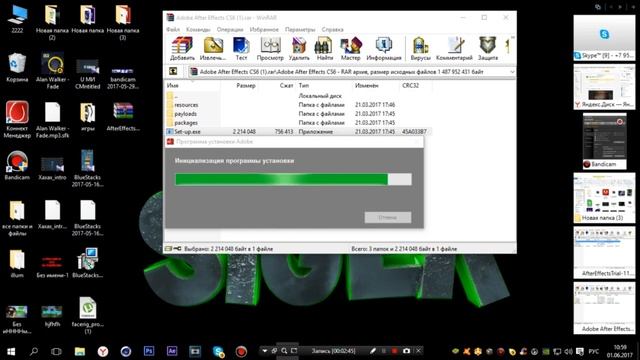Click the taskbar search magnifier icon

[34, 351]
